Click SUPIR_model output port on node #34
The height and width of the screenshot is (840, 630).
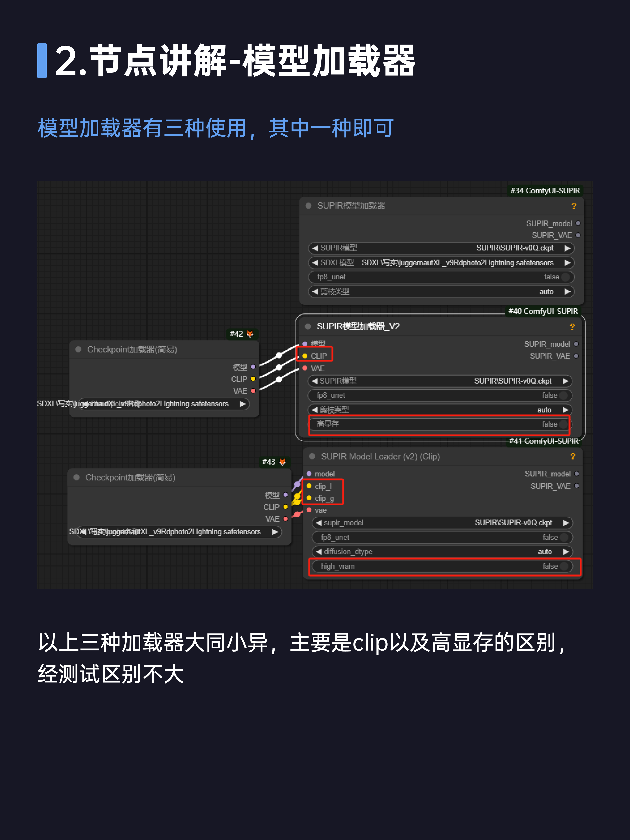coord(578,223)
